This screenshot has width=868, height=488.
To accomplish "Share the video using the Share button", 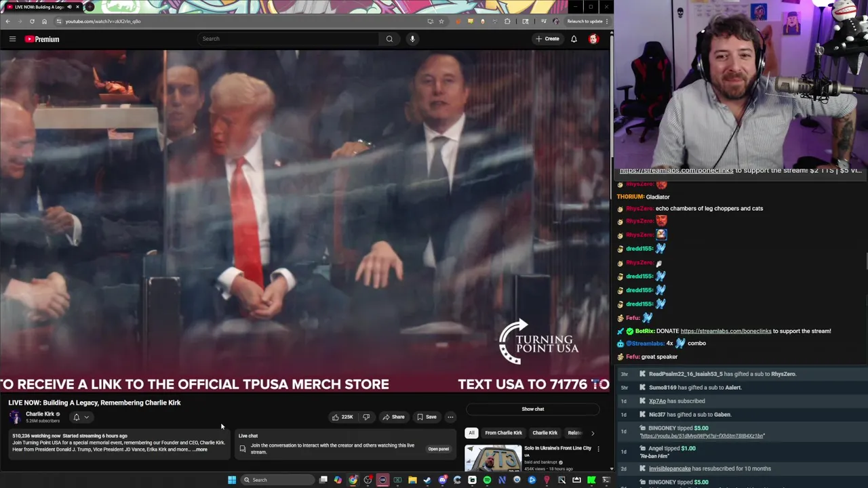I will coord(393,417).
